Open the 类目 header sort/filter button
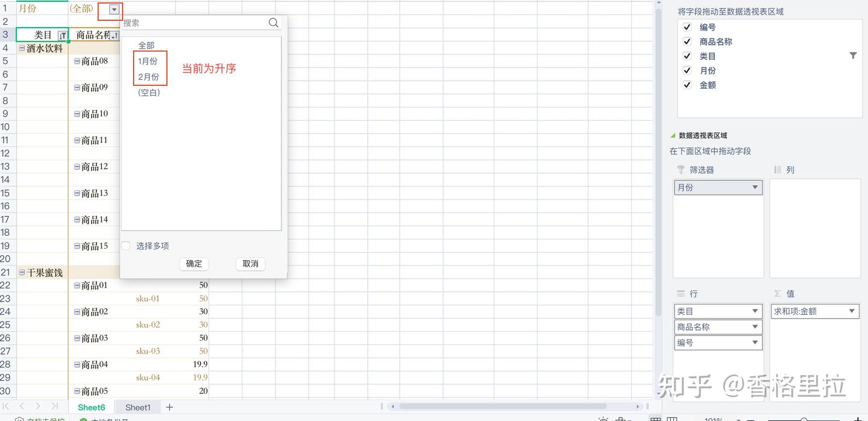The width and height of the screenshot is (868, 421). pos(63,36)
